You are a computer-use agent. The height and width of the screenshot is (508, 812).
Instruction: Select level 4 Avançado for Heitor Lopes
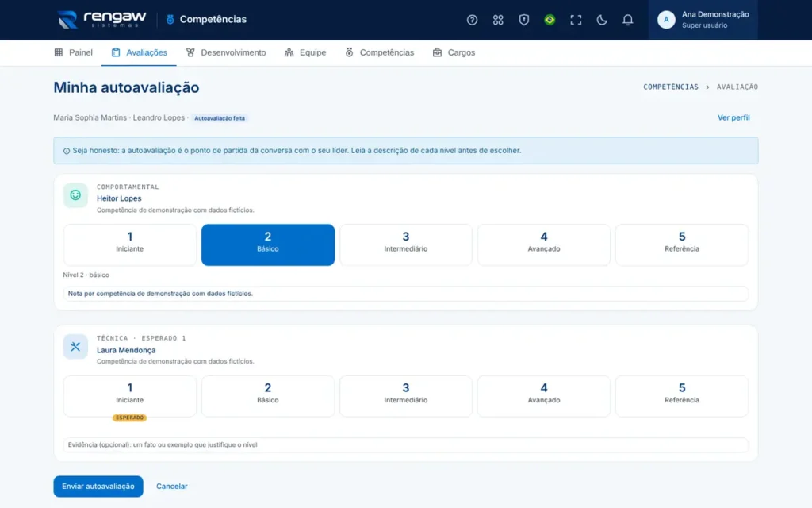pyautogui.click(x=544, y=244)
